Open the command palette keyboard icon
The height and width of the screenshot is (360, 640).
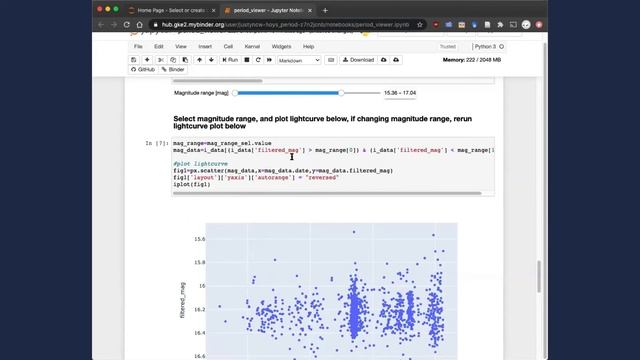[x=331, y=60]
